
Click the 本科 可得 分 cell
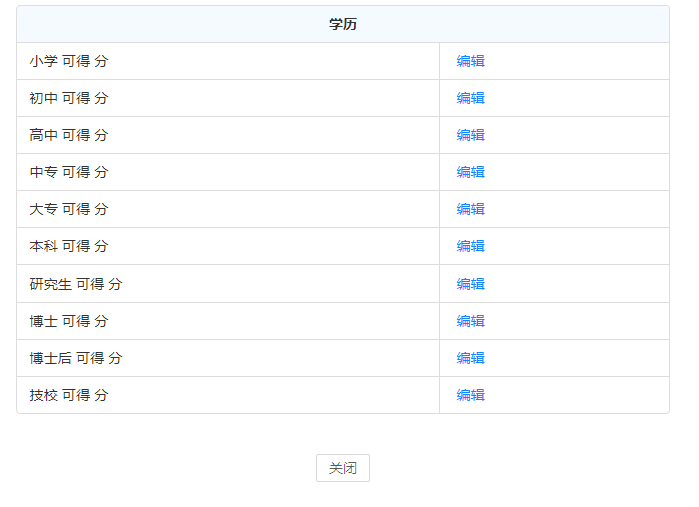[69, 246]
